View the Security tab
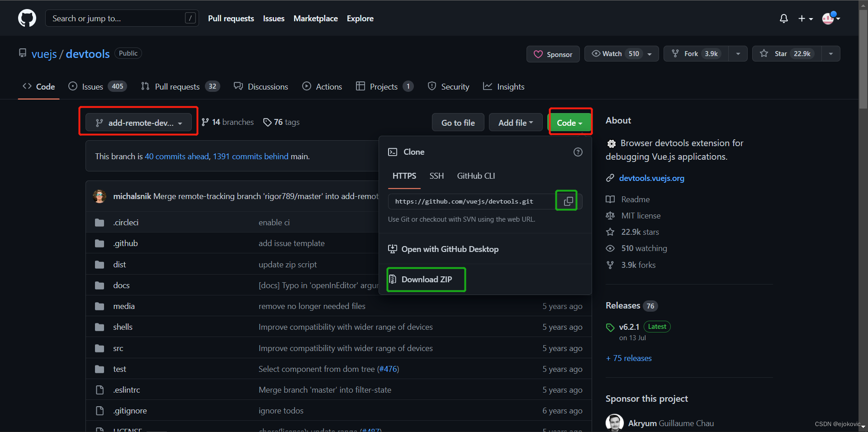The image size is (868, 432). (x=448, y=86)
